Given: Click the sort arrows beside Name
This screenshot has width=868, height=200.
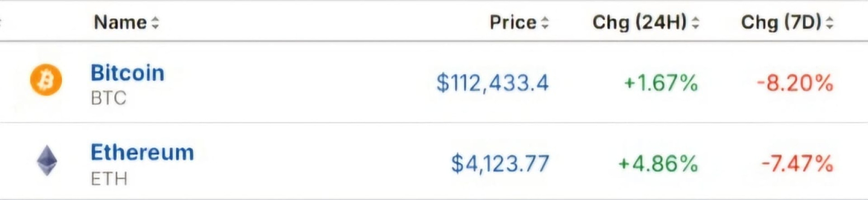Looking at the screenshot, I should pyautogui.click(x=155, y=23).
